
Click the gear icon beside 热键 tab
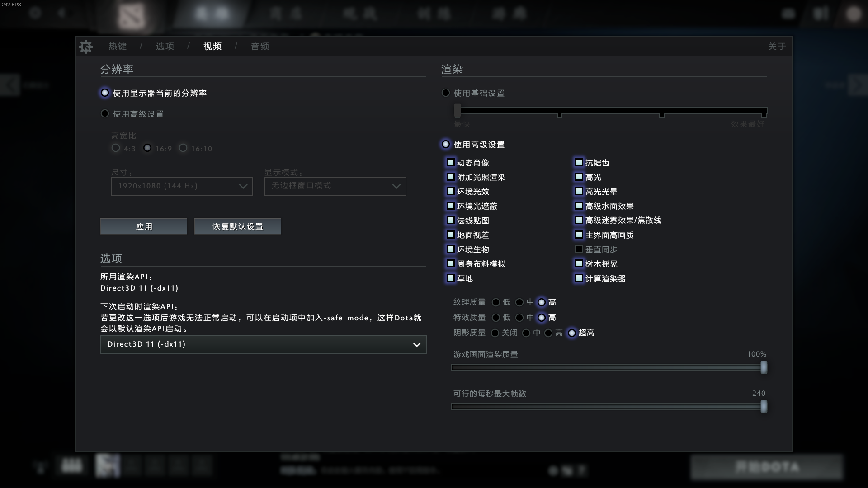point(86,47)
